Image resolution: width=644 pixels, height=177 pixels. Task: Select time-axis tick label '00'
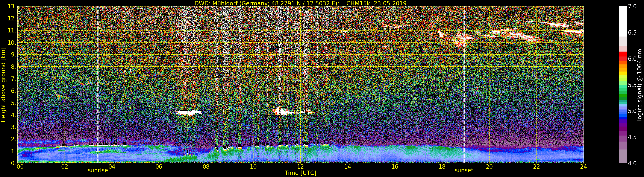click(20, 166)
